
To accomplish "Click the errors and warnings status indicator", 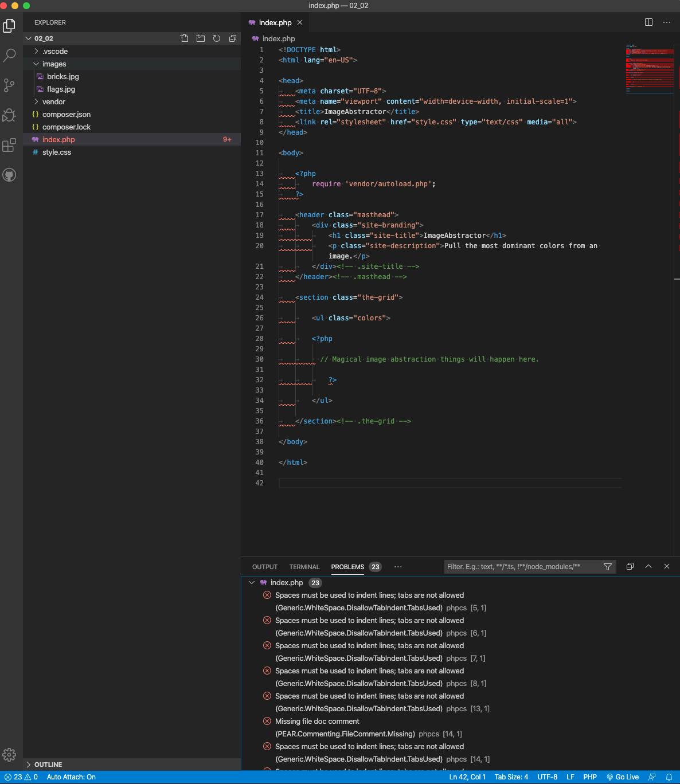I will pyautogui.click(x=22, y=777).
